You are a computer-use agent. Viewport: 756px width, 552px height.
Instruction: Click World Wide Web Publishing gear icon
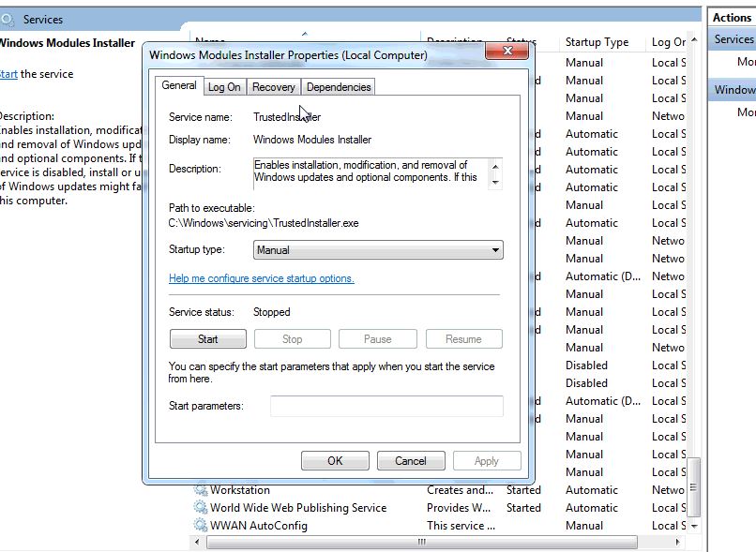coord(200,508)
